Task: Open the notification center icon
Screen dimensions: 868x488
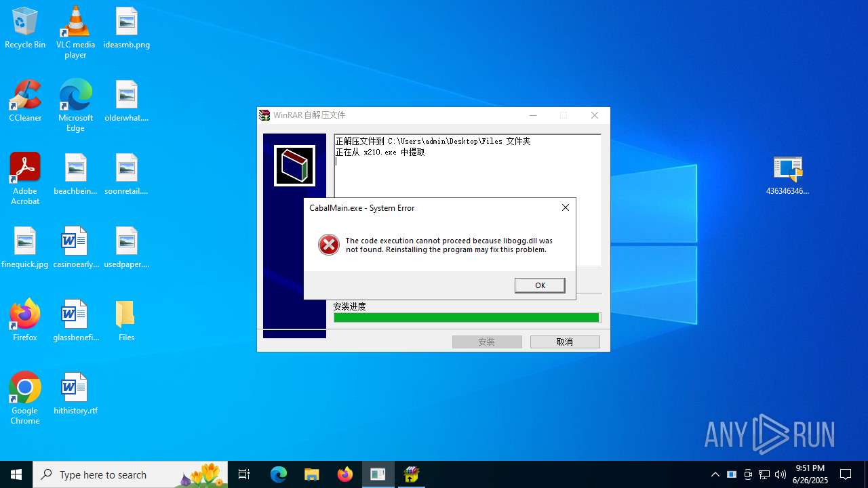Action: [846, 474]
